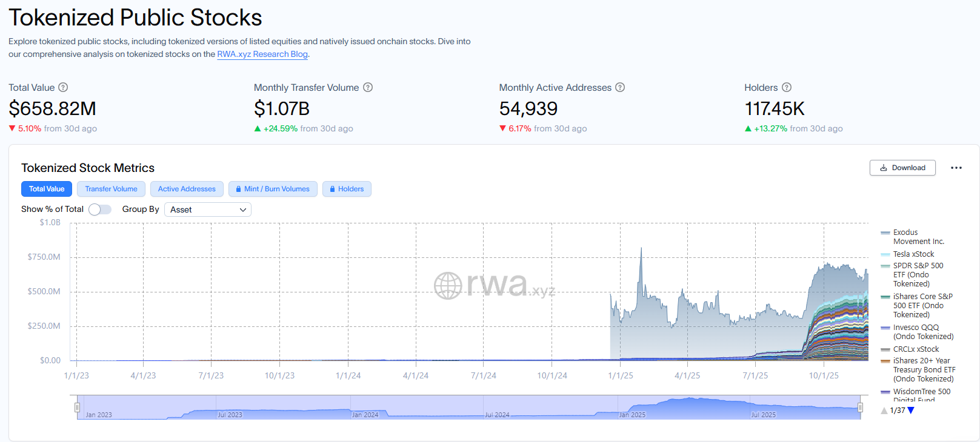980x442 pixels.
Task: Click the Download button
Action: point(902,168)
